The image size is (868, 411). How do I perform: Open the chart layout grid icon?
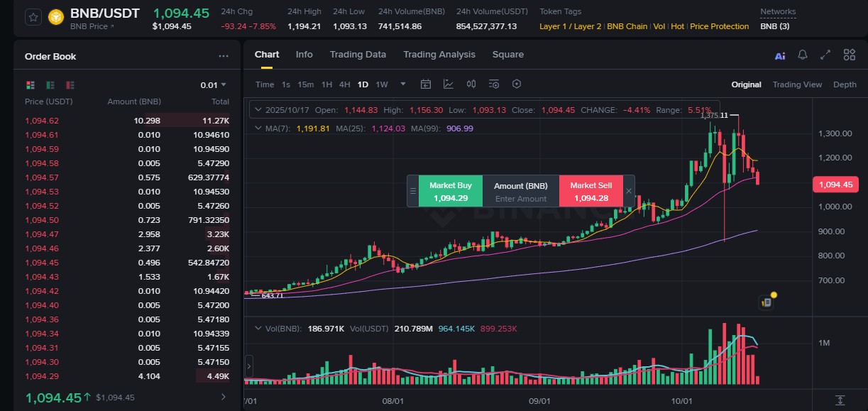click(x=849, y=55)
